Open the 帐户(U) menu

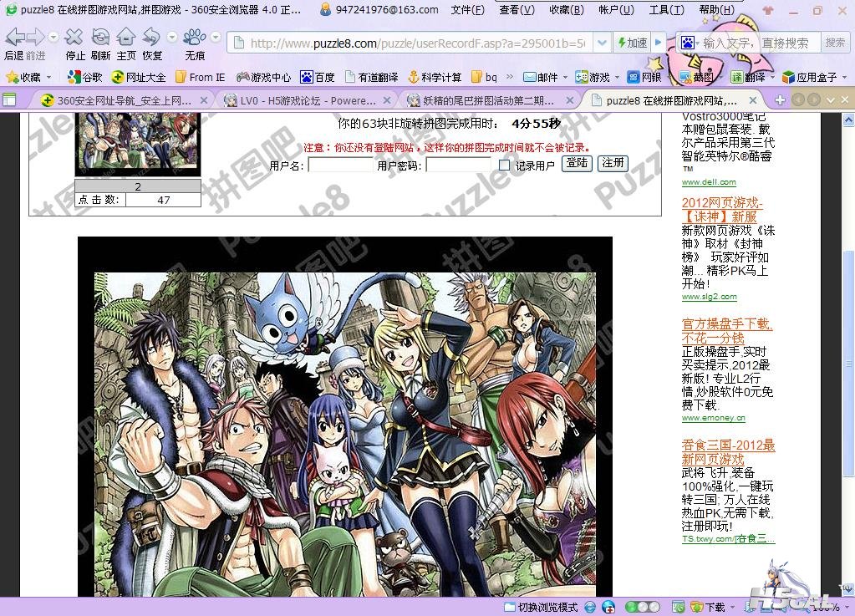click(616, 10)
